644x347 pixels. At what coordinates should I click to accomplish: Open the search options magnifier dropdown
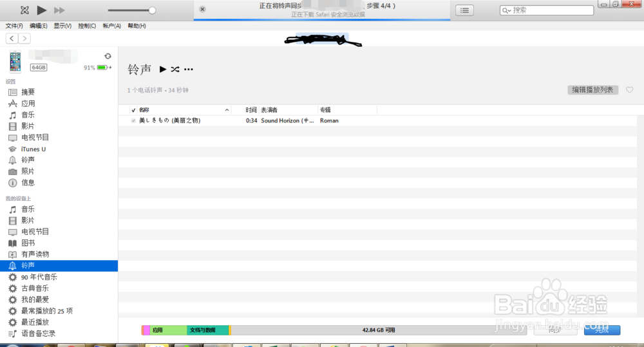[506, 10]
